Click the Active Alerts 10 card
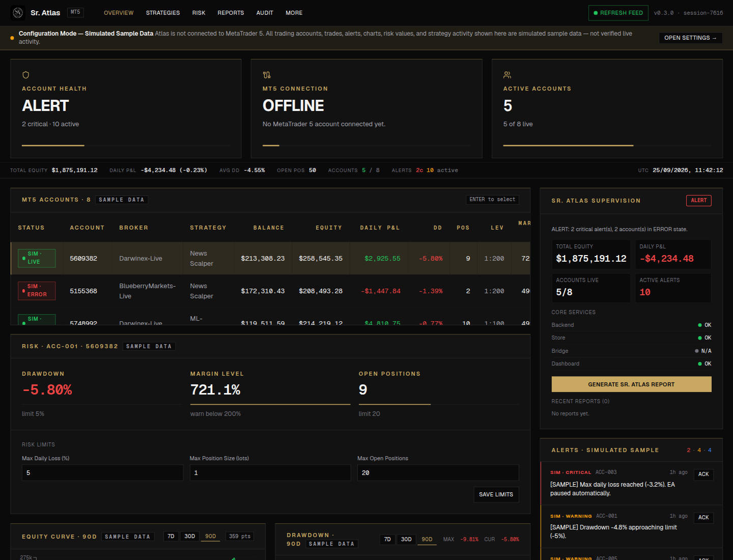Screen dimensions: 733x560 coord(673,288)
